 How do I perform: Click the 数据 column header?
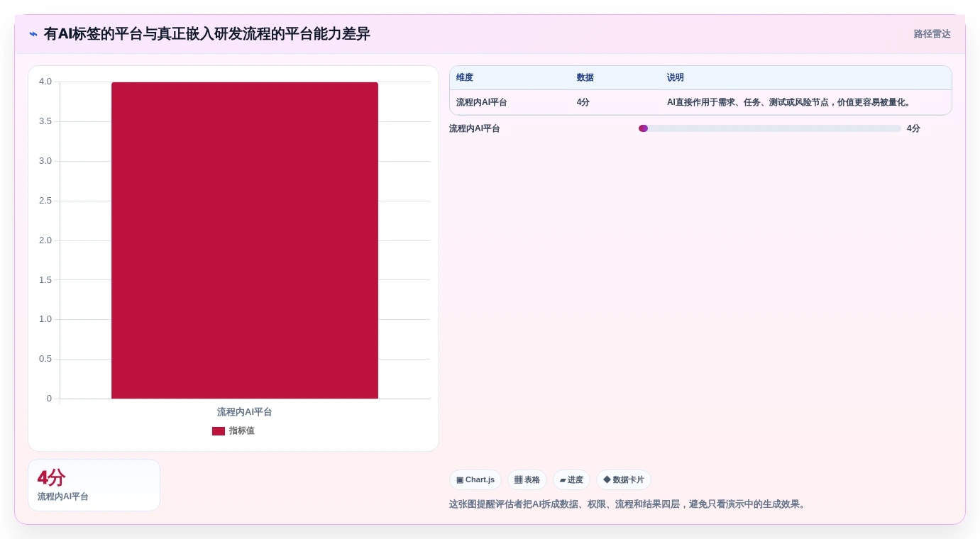click(585, 78)
